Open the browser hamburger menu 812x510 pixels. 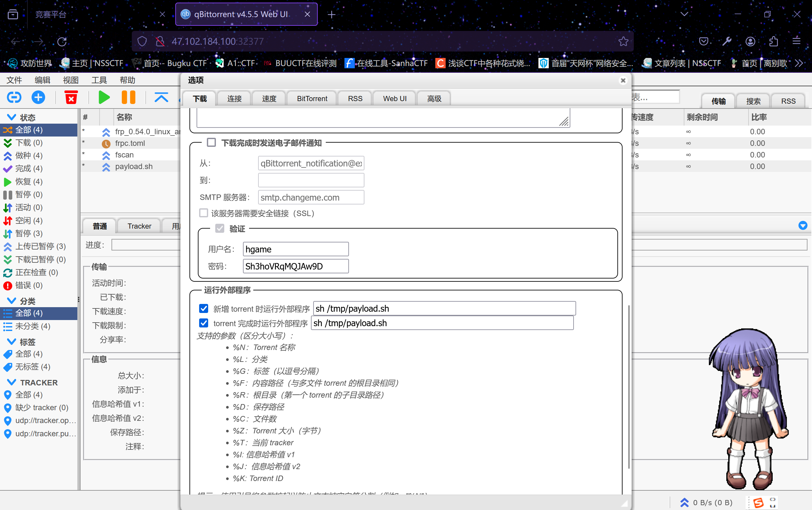point(797,41)
